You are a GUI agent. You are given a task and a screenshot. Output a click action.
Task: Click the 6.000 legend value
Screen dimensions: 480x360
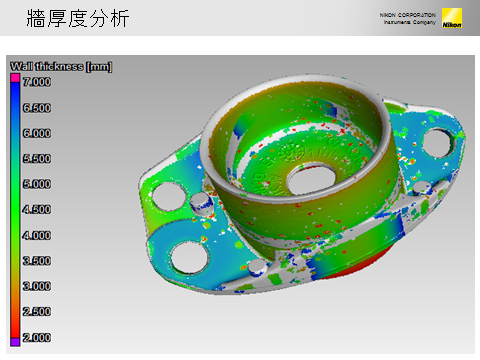[37, 133]
